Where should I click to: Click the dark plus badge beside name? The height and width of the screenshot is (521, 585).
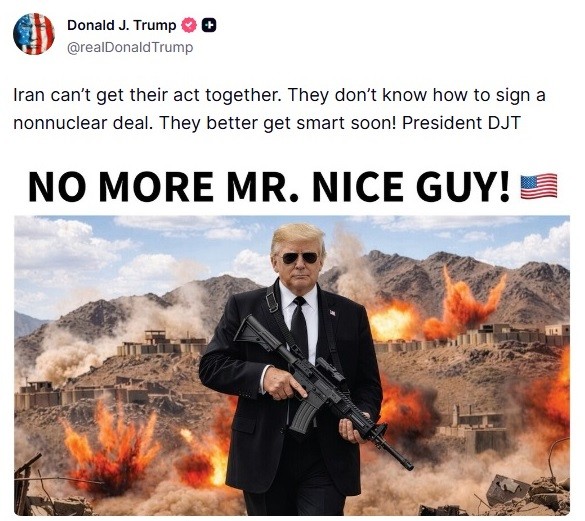(x=209, y=25)
